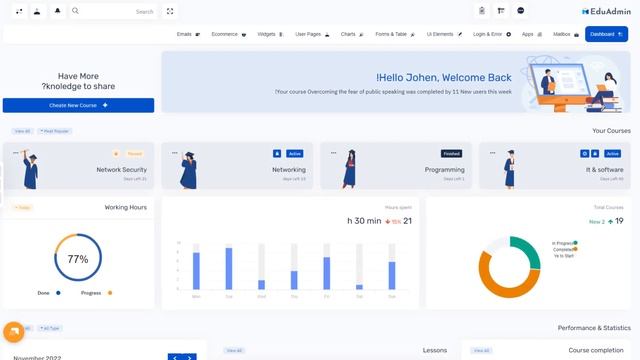Click the calendar previous month arrow
640x360 pixels.
(175, 358)
